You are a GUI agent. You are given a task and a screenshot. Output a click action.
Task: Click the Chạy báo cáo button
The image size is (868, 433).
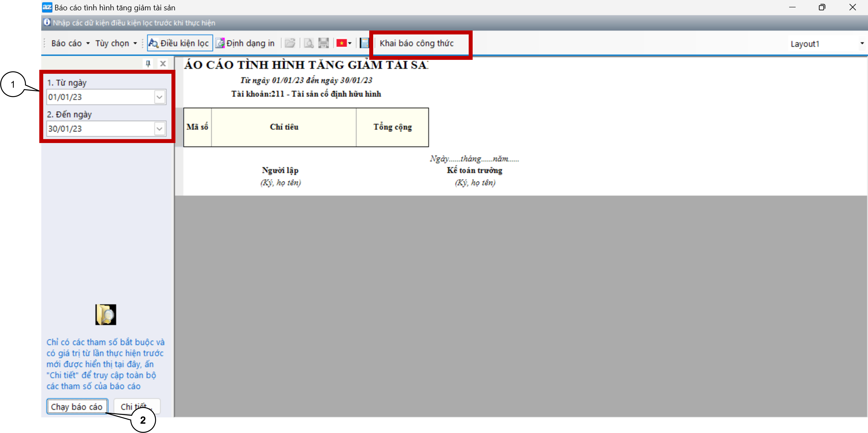(77, 407)
